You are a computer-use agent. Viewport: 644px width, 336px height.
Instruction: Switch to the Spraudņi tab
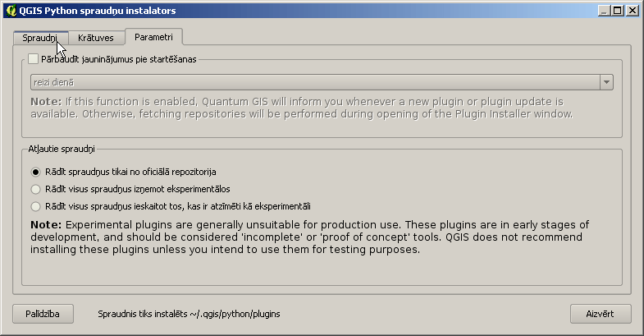(40, 38)
